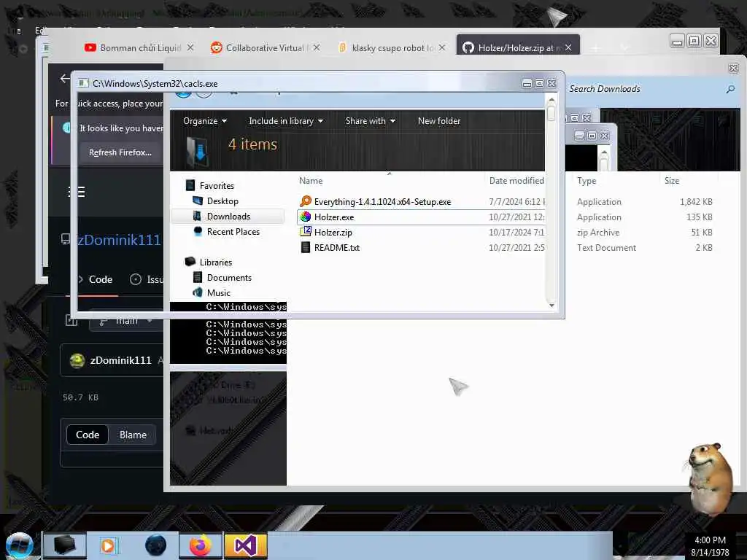Select the Holzer.exe colorful icon

[306, 217]
